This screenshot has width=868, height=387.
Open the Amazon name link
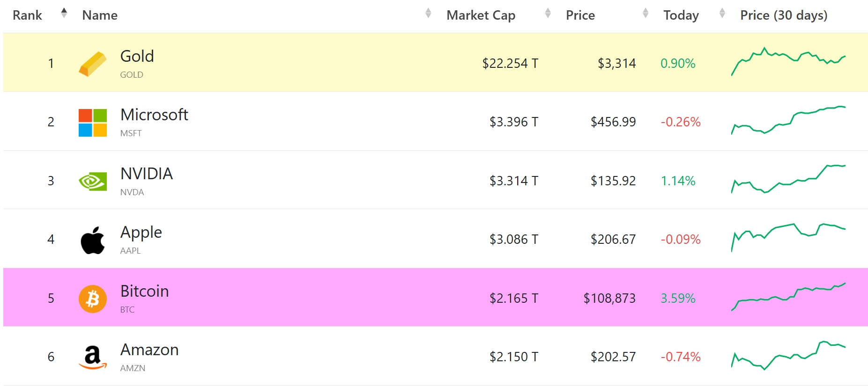tap(149, 350)
